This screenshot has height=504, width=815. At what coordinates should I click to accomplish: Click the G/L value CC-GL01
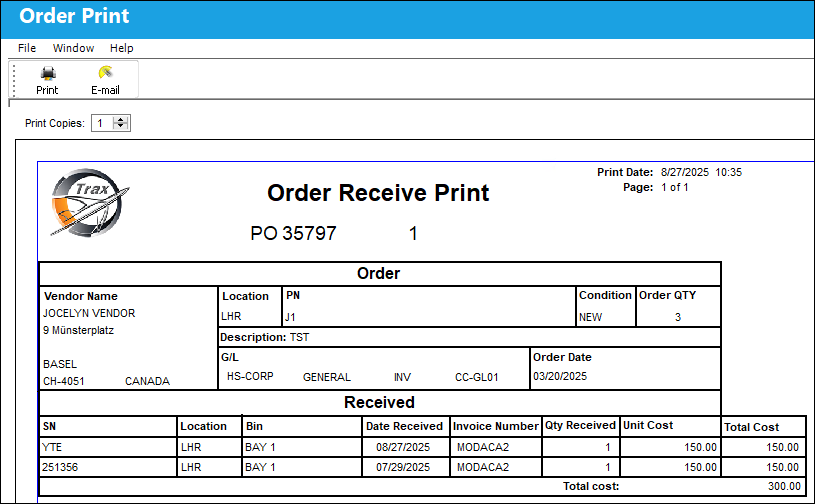tap(477, 377)
